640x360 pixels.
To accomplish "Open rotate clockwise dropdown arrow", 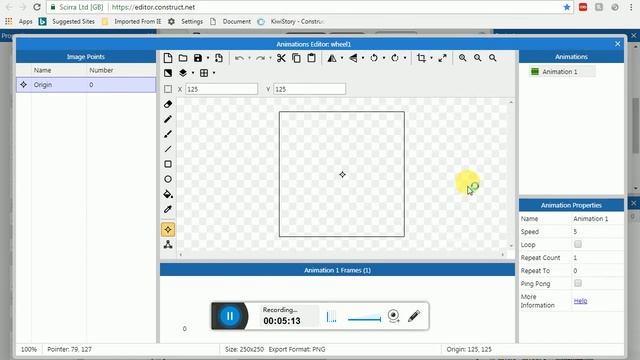I will point(405,58).
